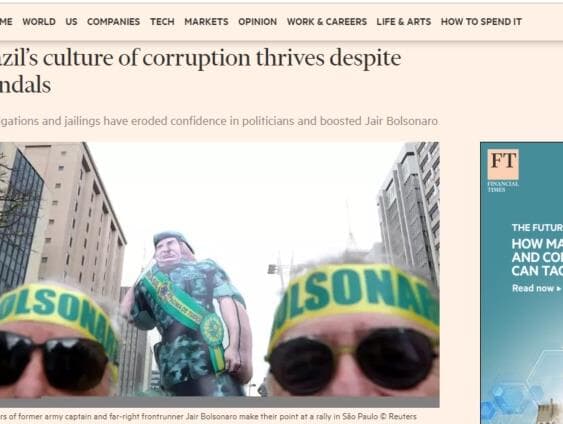Go to the COMPANIES section
The height and width of the screenshot is (424, 563).
pos(113,22)
